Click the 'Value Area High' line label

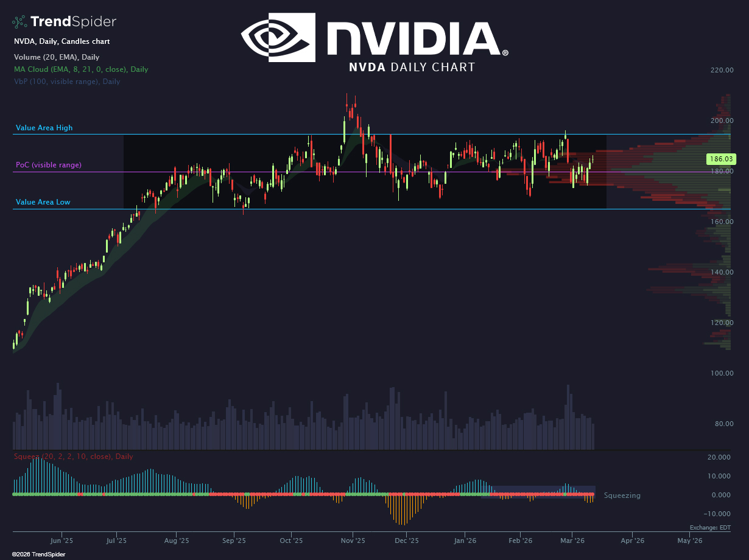pos(44,128)
